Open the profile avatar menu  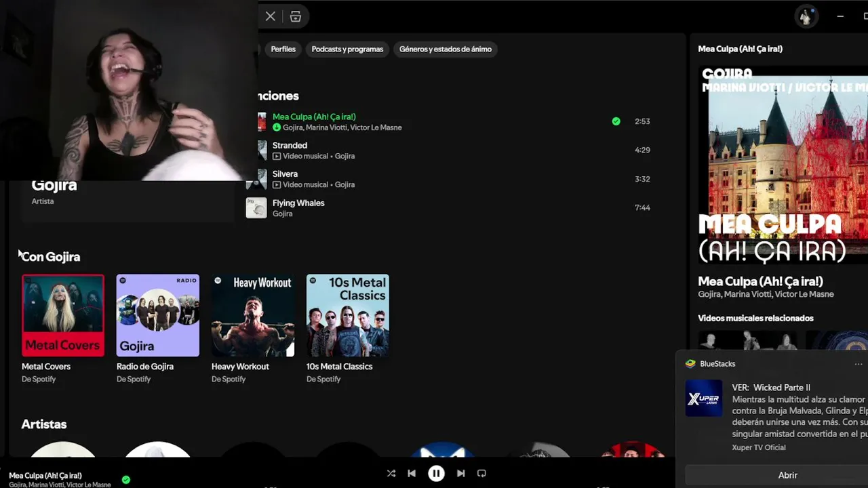[x=806, y=16]
